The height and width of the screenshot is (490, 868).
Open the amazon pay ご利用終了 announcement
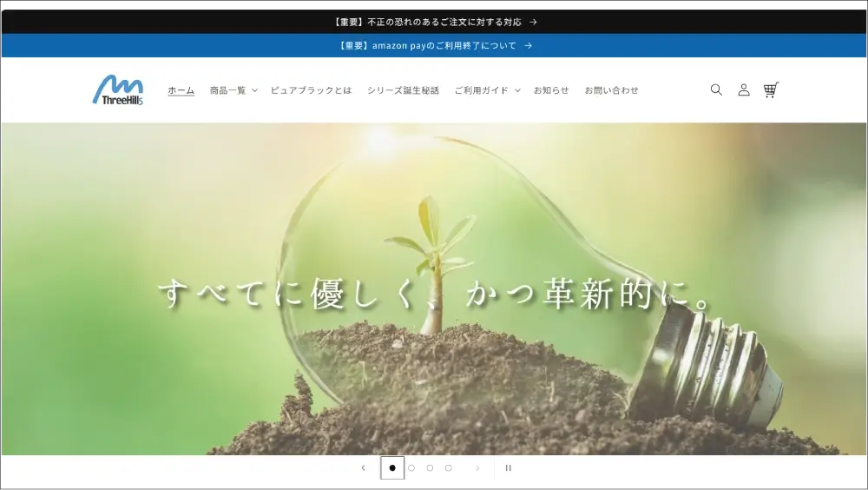pyautogui.click(x=434, y=45)
